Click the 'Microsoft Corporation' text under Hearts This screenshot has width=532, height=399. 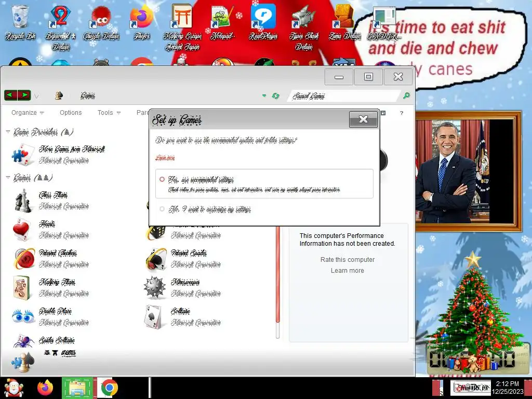point(64,235)
